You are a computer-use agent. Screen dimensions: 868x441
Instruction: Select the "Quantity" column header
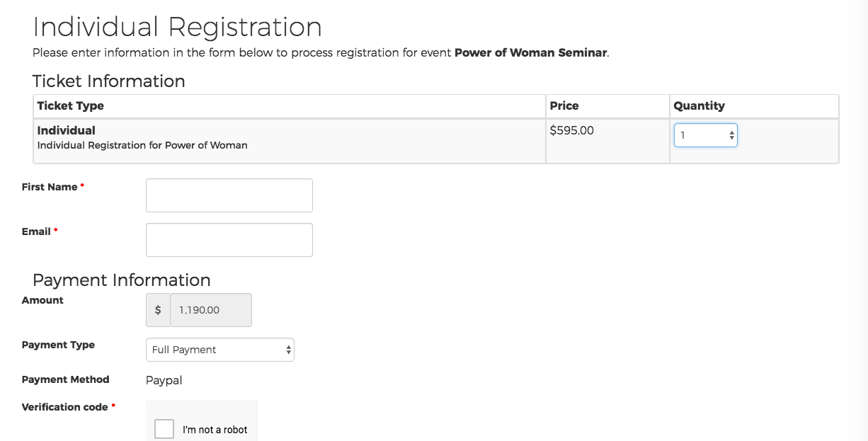(699, 105)
